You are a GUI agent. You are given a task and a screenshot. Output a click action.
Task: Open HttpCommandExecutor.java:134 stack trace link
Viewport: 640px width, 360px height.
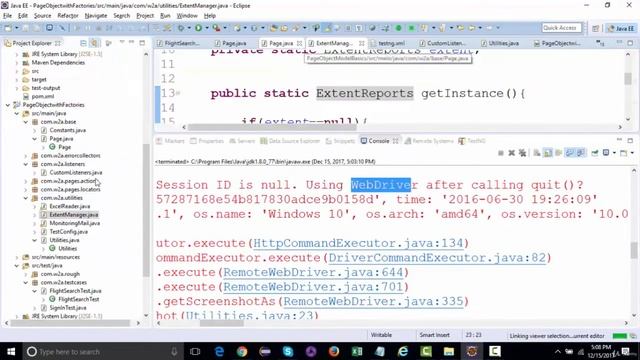click(x=358, y=243)
